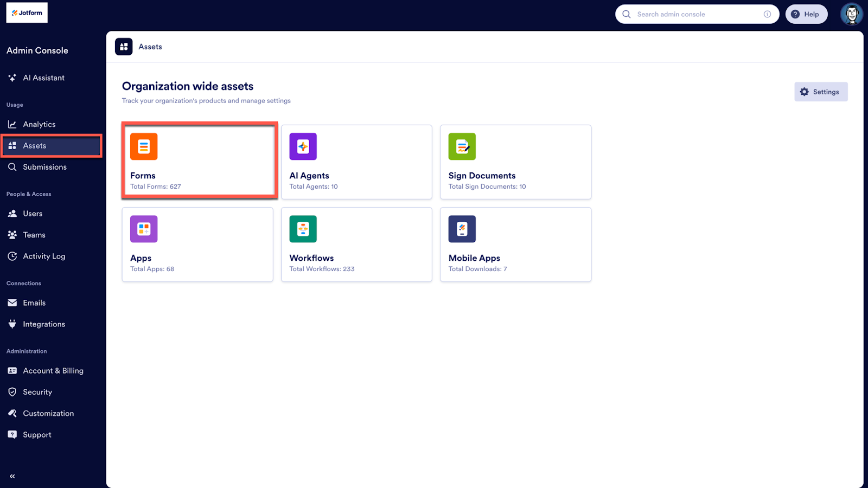Click the Security administration icon
This screenshot has width=868, height=488.
[12, 391]
